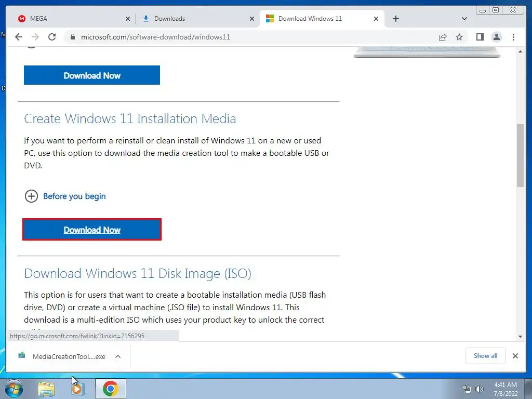Close the MEGA tab
The height and width of the screenshot is (399, 532).
128,19
